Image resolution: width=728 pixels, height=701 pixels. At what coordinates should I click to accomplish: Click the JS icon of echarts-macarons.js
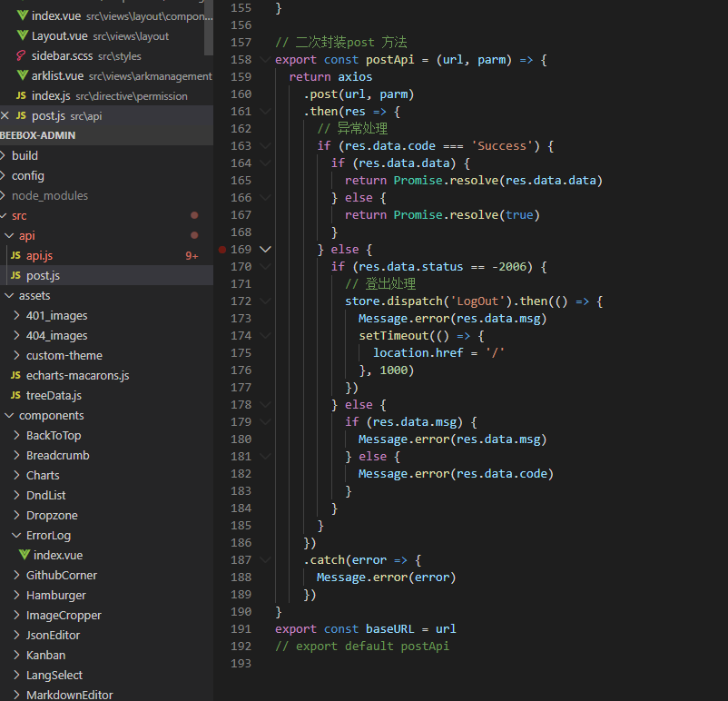(15, 376)
